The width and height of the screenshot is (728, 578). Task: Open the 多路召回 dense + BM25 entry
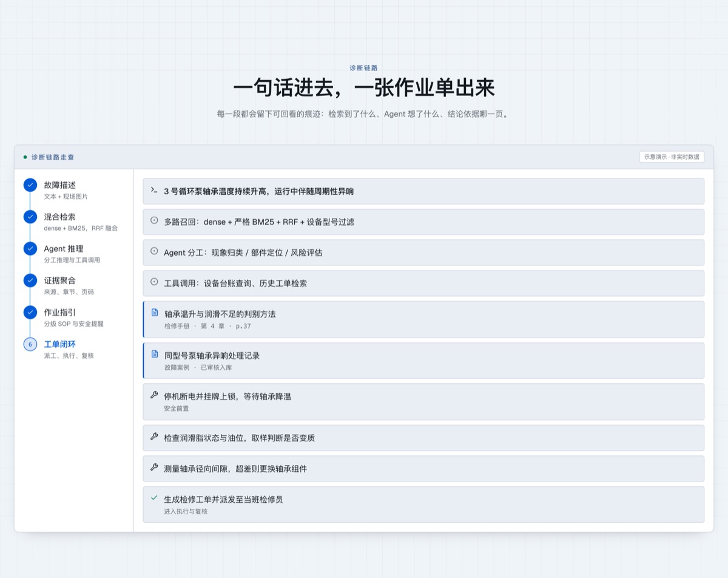[423, 222]
